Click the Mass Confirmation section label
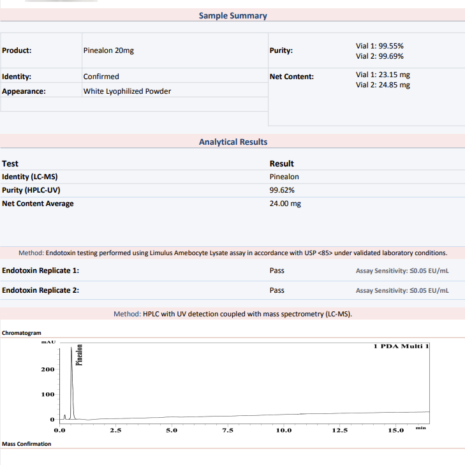The width and height of the screenshot is (465, 465). click(26, 444)
